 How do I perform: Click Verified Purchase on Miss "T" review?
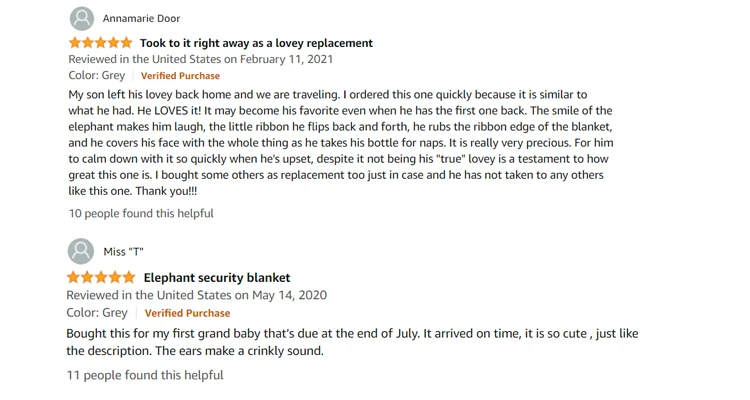click(187, 313)
